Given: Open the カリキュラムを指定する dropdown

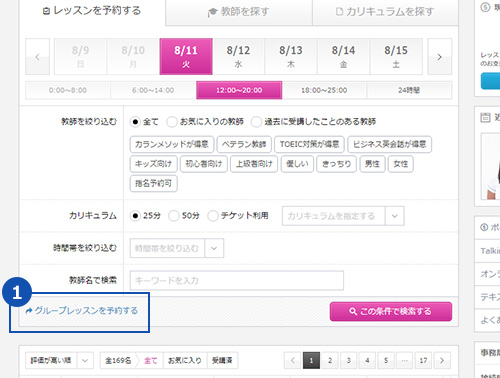Looking at the screenshot, I should coord(343,216).
